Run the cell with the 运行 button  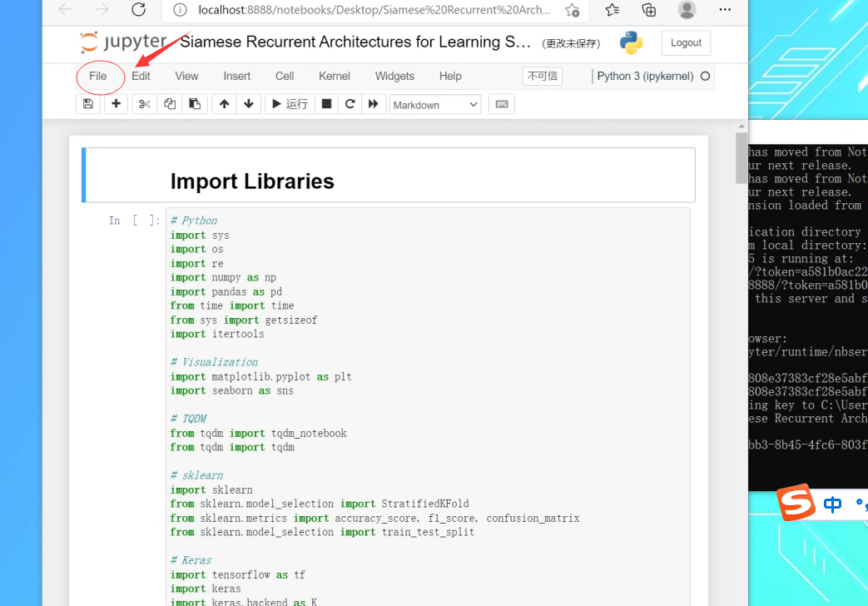coord(290,104)
